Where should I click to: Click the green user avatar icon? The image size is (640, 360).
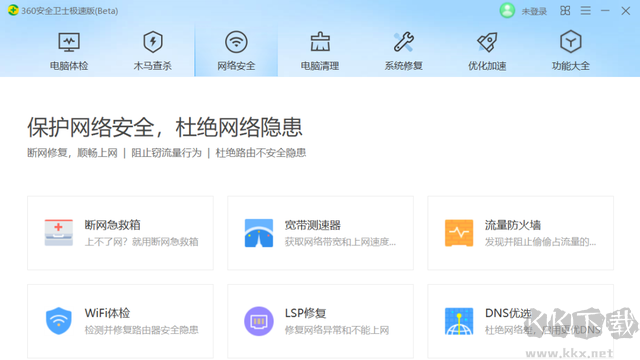pyautogui.click(x=507, y=11)
